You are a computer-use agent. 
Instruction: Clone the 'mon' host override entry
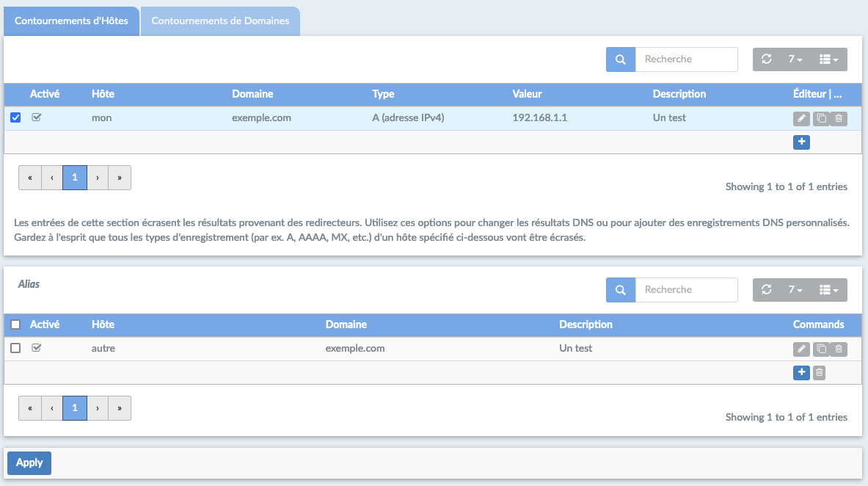pyautogui.click(x=821, y=119)
